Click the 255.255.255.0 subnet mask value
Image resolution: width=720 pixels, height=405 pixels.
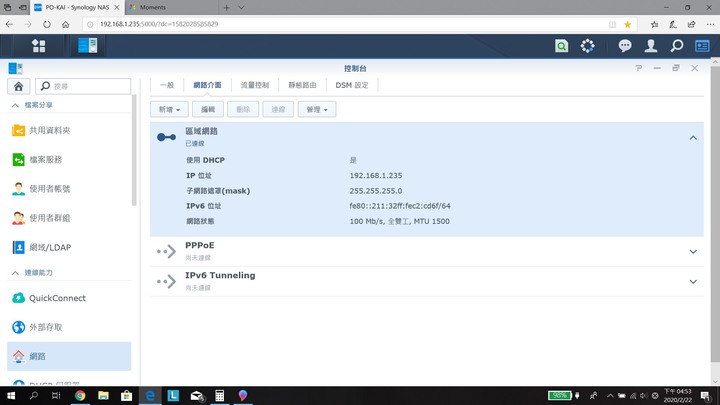click(x=376, y=191)
